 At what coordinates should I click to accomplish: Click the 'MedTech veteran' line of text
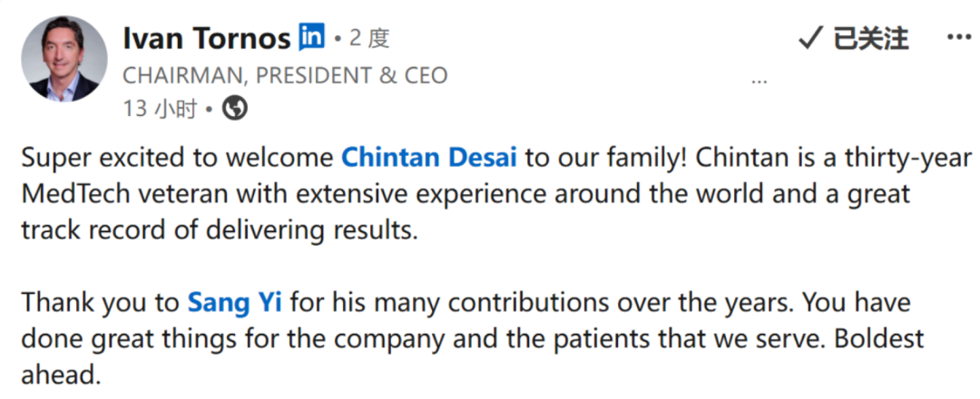pyautogui.click(x=465, y=194)
